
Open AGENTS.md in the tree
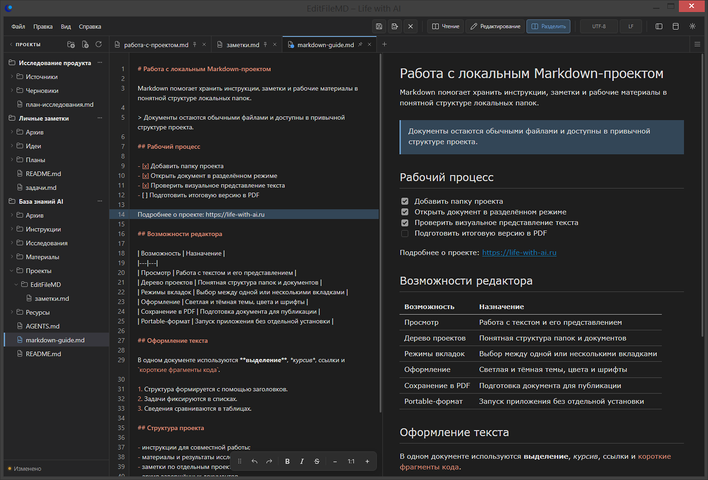tap(42, 326)
